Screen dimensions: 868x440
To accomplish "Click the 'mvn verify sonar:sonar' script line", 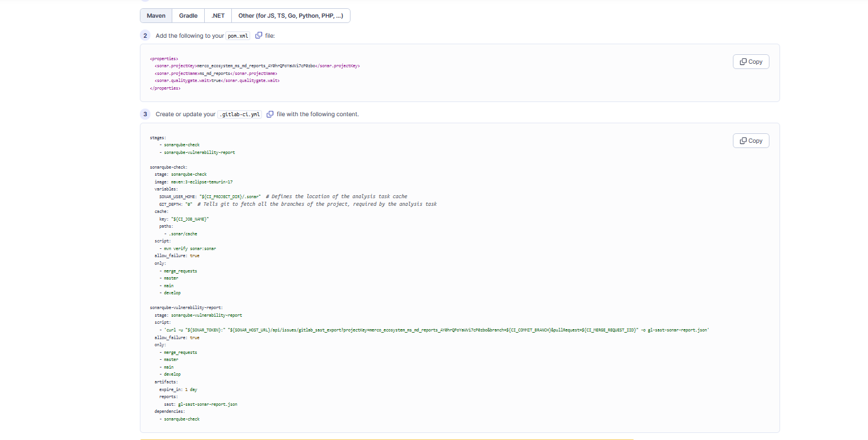I will (188, 248).
